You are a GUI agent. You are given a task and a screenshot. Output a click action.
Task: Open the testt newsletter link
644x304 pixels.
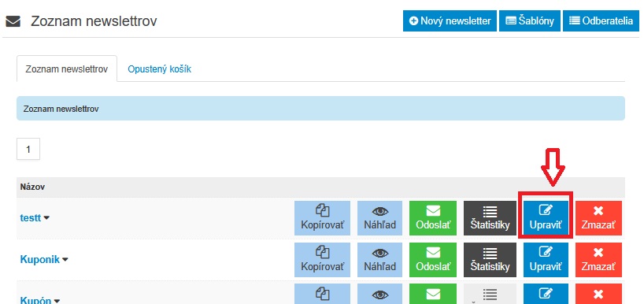coord(31,217)
